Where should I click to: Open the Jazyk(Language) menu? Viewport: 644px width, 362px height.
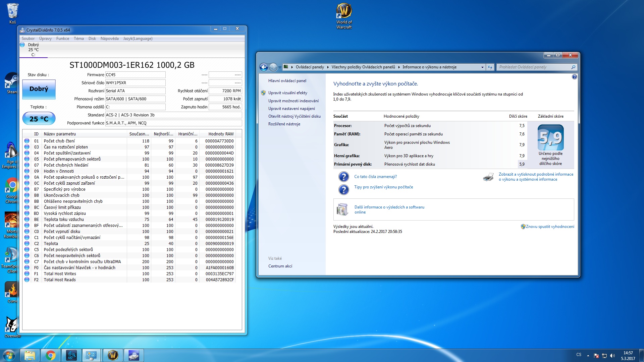[x=138, y=39]
